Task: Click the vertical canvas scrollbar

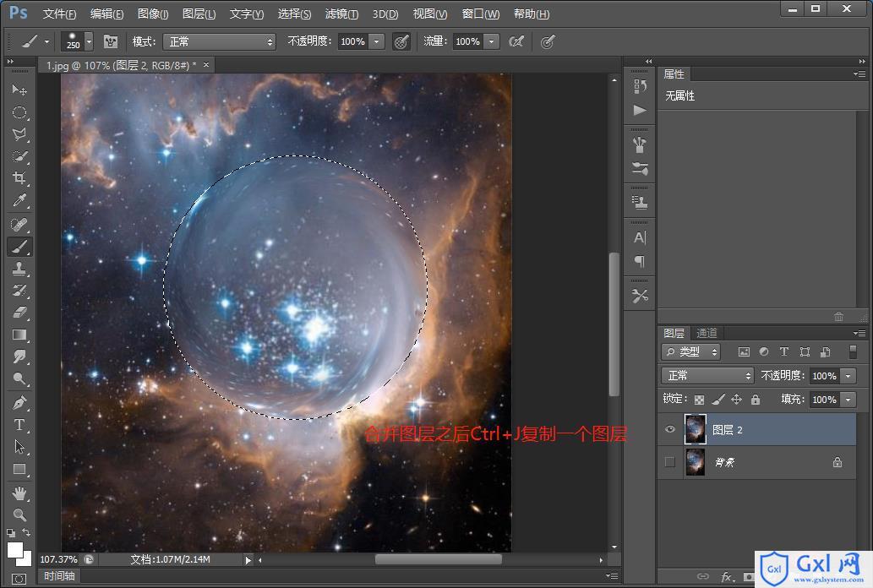Action: pyautogui.click(x=614, y=324)
